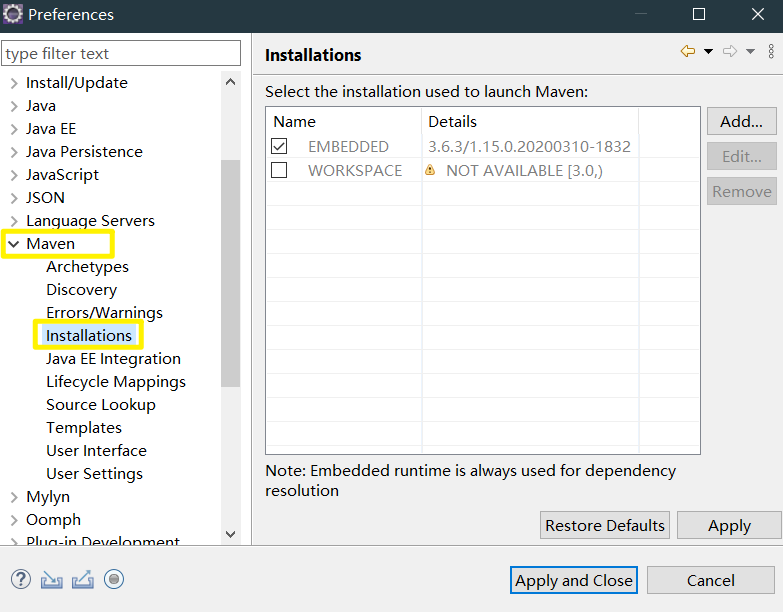Go back using the yellow arrow icon
783x612 pixels.
(x=688, y=52)
